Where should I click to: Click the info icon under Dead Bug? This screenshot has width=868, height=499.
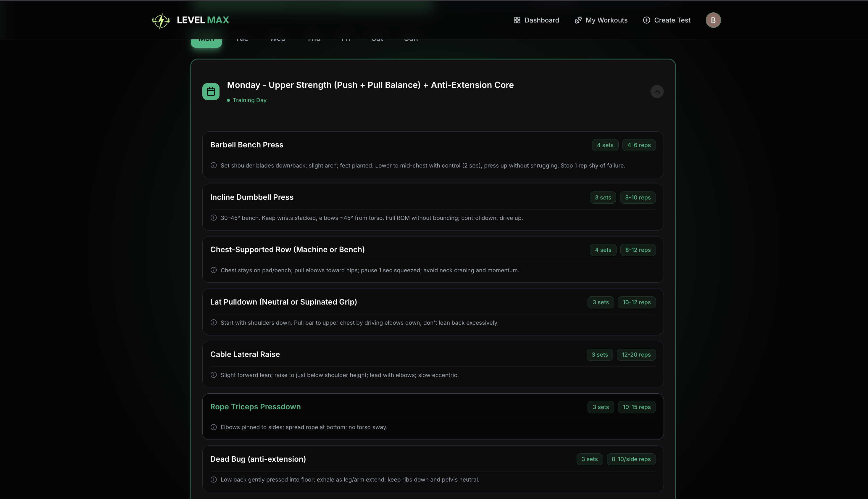(x=214, y=480)
